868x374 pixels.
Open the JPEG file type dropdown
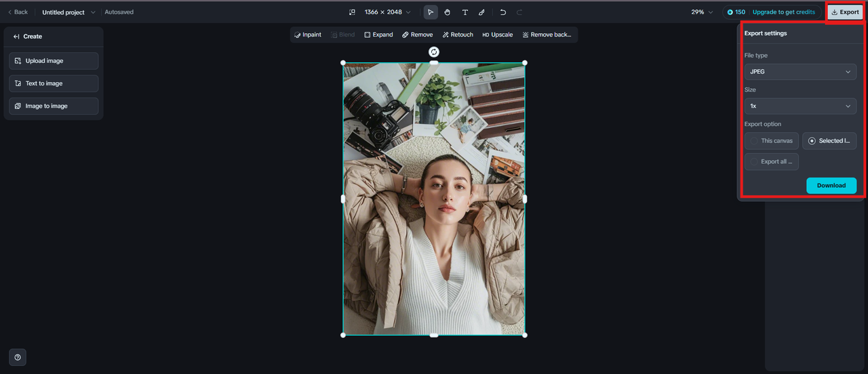[x=800, y=72]
